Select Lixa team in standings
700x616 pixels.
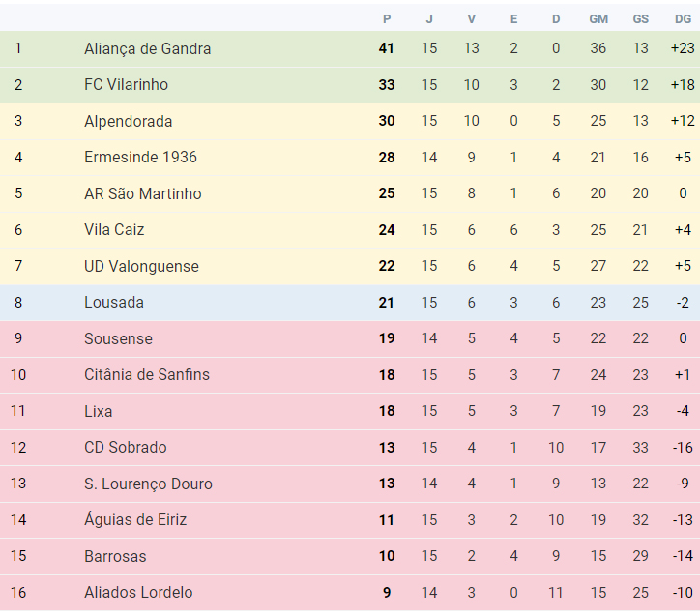99,411
